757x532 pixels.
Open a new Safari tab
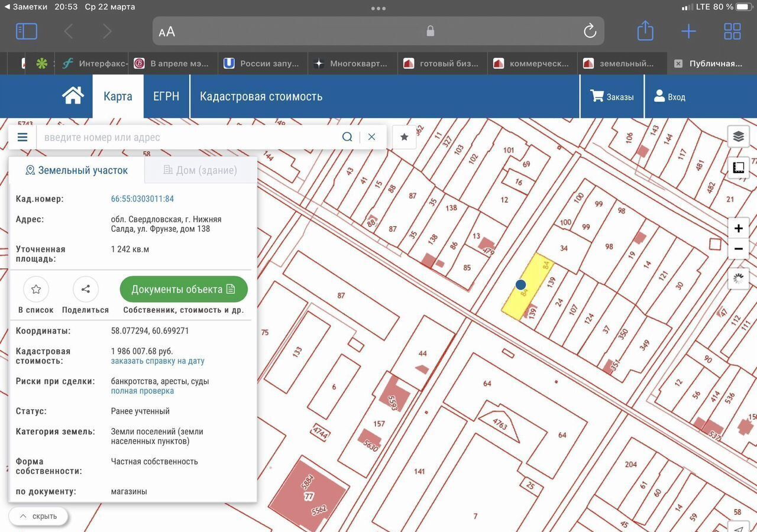click(x=688, y=31)
